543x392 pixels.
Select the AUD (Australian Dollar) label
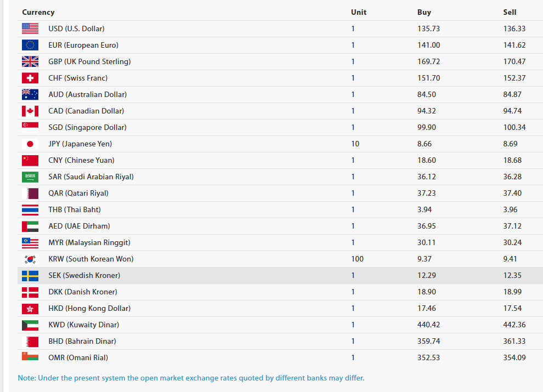pos(87,94)
